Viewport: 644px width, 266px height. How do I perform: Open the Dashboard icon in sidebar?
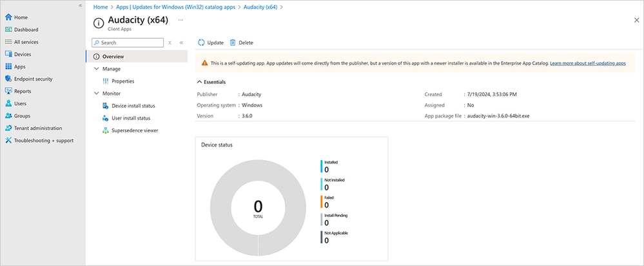coord(8,30)
